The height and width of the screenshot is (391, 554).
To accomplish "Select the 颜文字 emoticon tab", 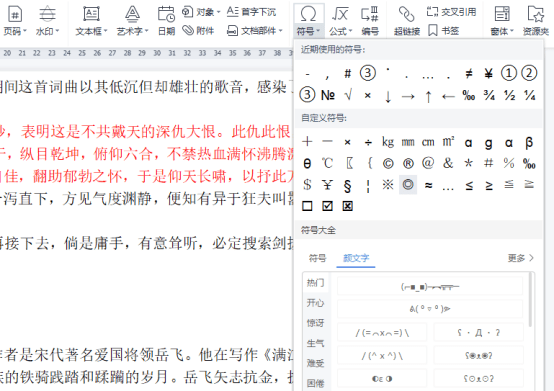I will pyautogui.click(x=356, y=258).
